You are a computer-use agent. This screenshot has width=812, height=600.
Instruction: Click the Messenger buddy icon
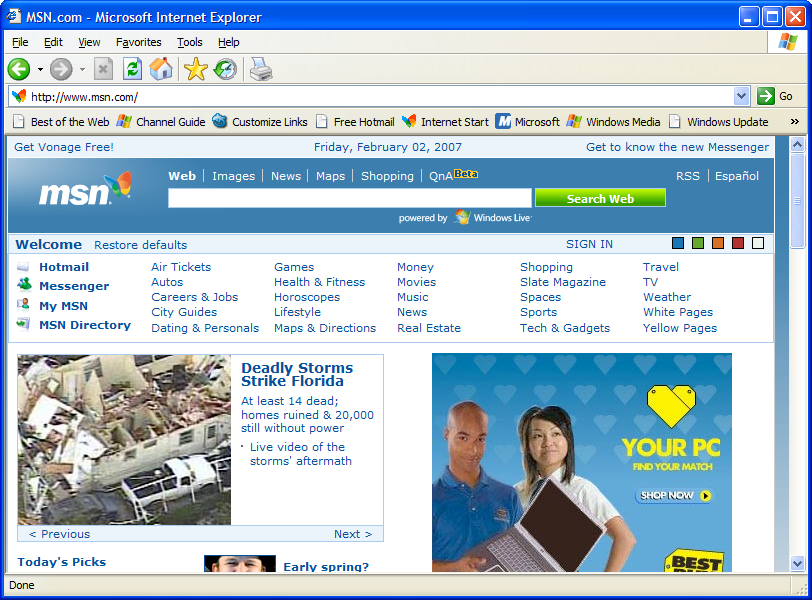24,285
